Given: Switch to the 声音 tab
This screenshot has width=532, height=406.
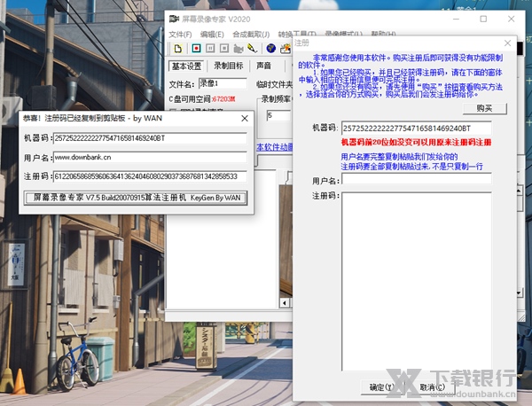Looking at the screenshot, I should (264, 66).
